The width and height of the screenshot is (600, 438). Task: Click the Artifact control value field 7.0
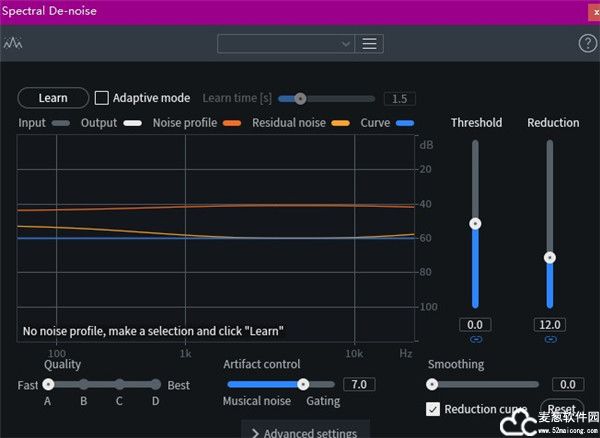pyautogui.click(x=359, y=384)
